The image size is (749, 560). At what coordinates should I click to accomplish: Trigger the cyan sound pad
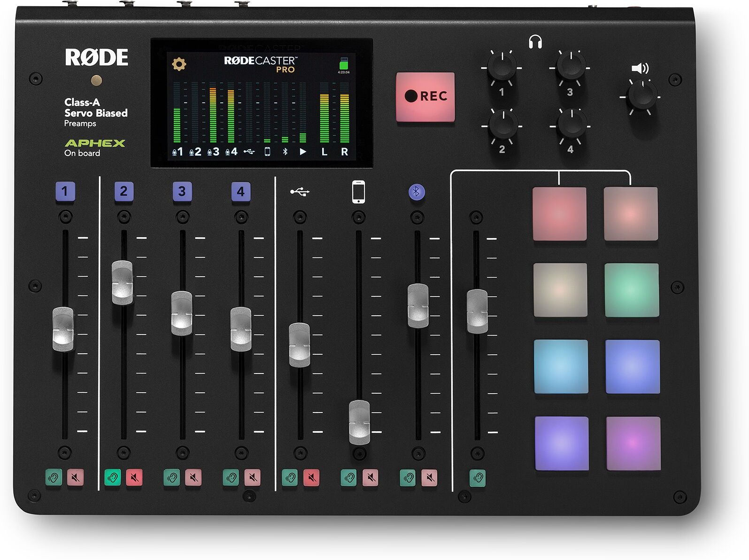pos(561,366)
